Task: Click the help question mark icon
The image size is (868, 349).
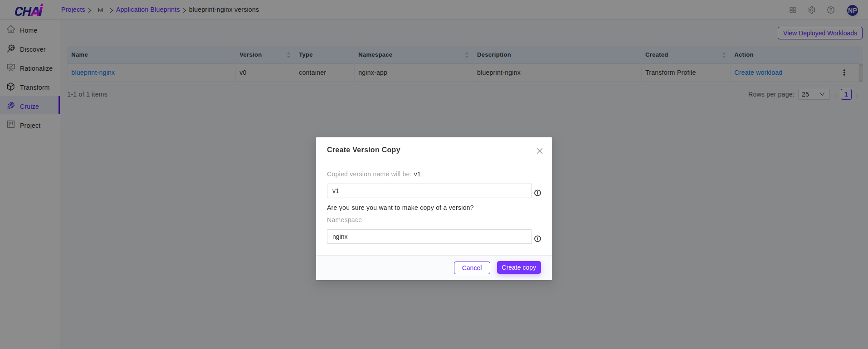Action: (x=830, y=10)
